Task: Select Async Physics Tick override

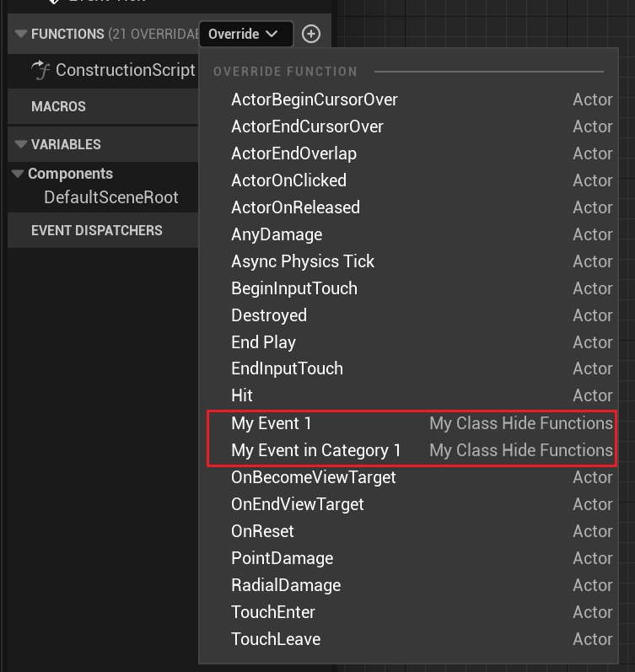Action: click(x=303, y=261)
